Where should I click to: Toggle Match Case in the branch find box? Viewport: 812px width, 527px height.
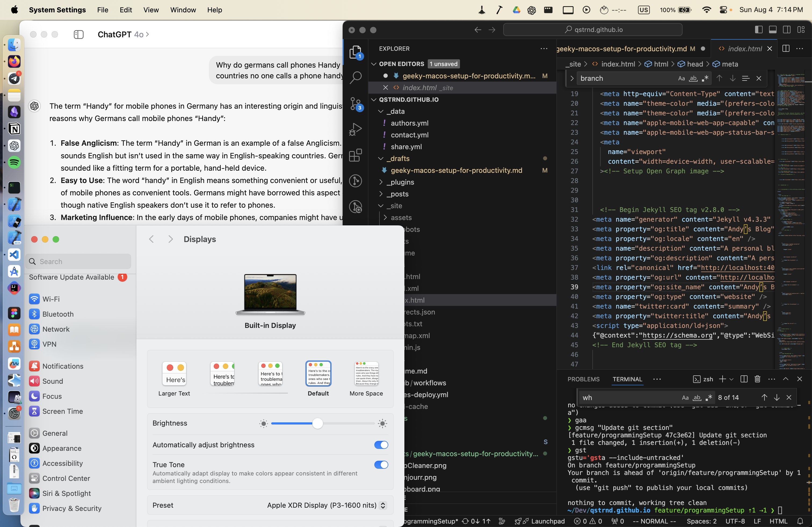[681, 78]
